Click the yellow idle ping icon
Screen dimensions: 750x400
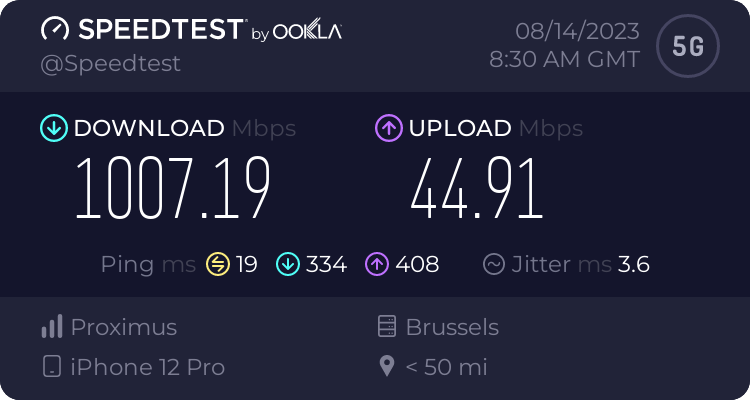pyautogui.click(x=218, y=265)
